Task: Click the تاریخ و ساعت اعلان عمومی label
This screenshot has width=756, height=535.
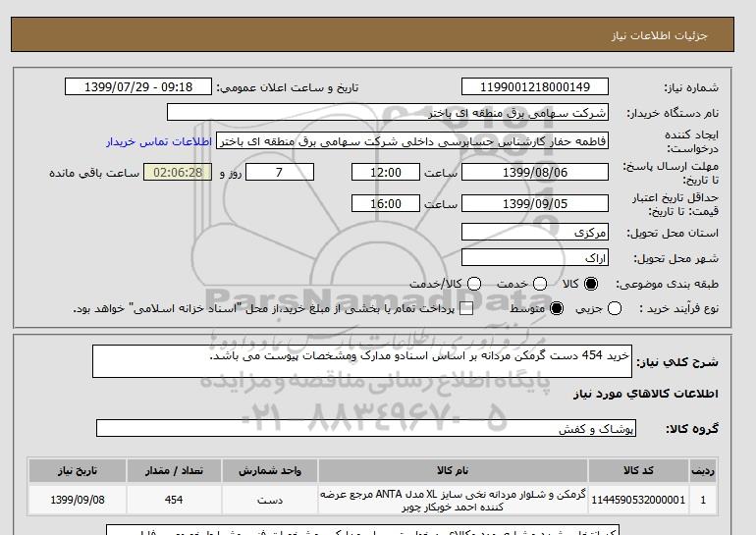Action: point(288,87)
